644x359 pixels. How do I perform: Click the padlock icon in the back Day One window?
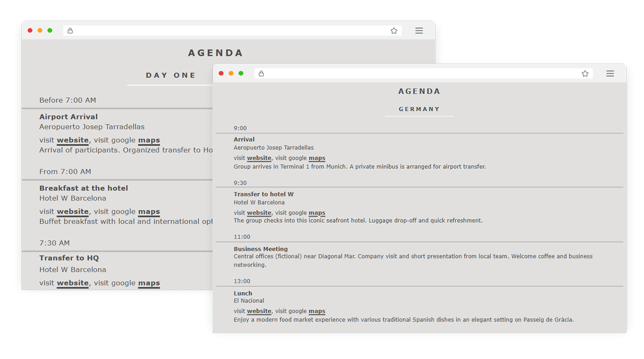70,31
